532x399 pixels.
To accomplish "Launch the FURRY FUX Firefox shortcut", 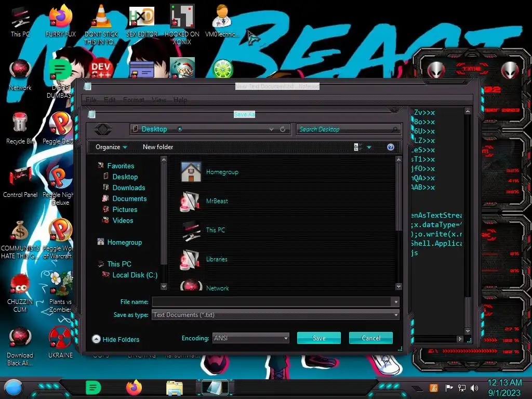I will pyautogui.click(x=60, y=22).
